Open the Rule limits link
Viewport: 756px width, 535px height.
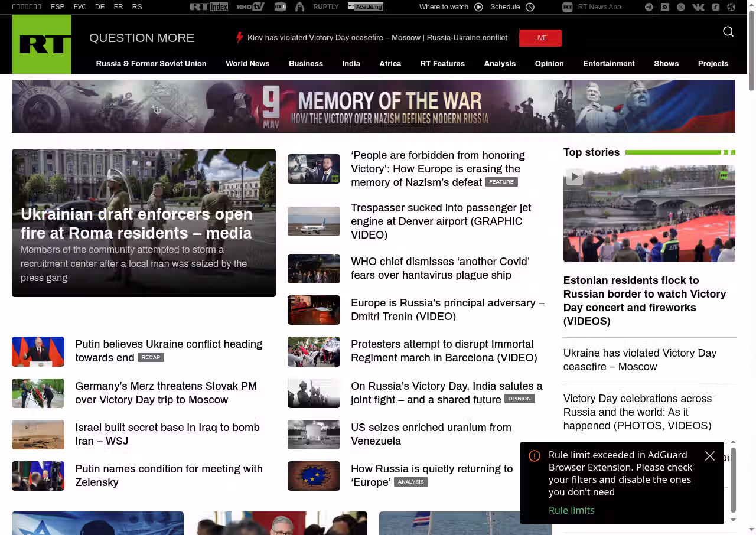point(572,510)
